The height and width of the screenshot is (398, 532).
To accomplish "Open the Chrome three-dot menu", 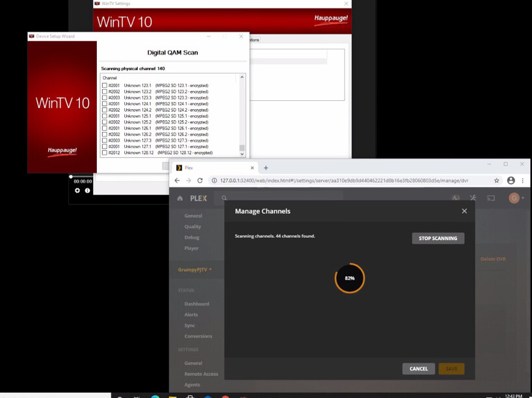I will tap(523, 181).
